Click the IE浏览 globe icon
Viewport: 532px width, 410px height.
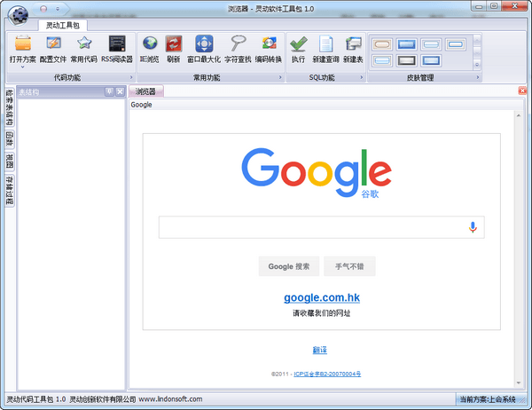[150, 43]
